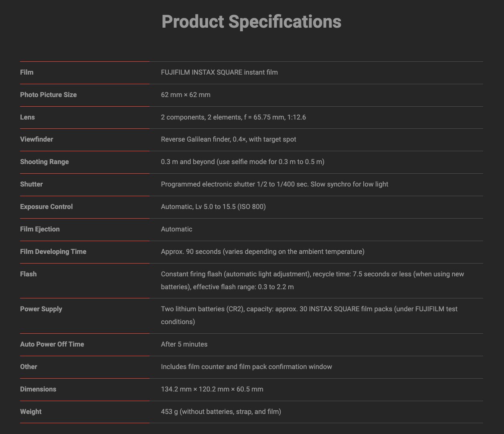Click the Flash row label
The height and width of the screenshot is (434, 504).
pyautogui.click(x=28, y=274)
